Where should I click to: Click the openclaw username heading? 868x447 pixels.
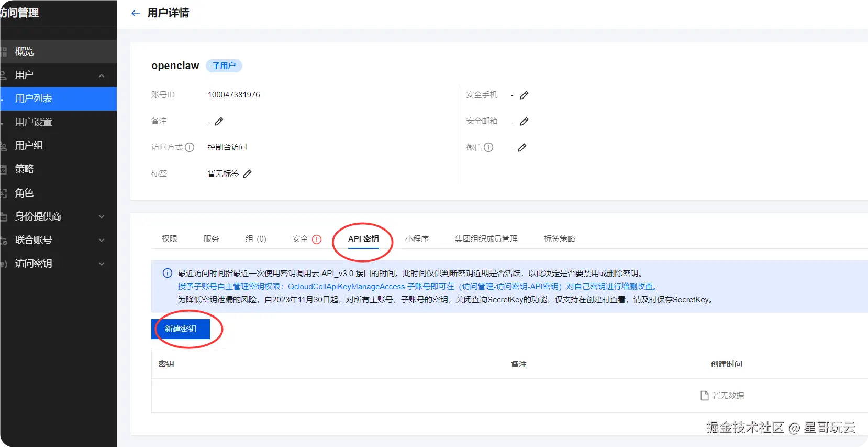click(x=175, y=66)
